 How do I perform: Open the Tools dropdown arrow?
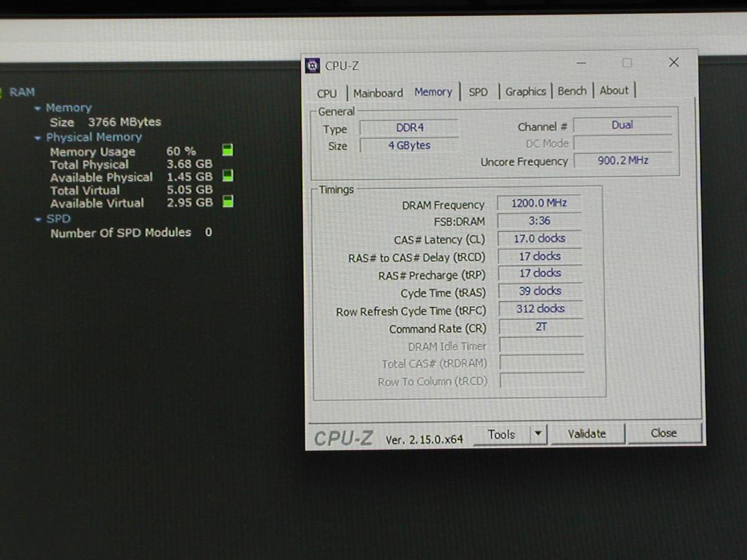pos(538,433)
